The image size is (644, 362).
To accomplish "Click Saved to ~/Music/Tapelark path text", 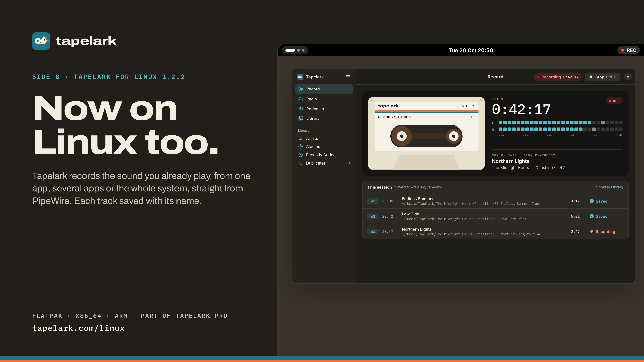I will click(x=418, y=187).
